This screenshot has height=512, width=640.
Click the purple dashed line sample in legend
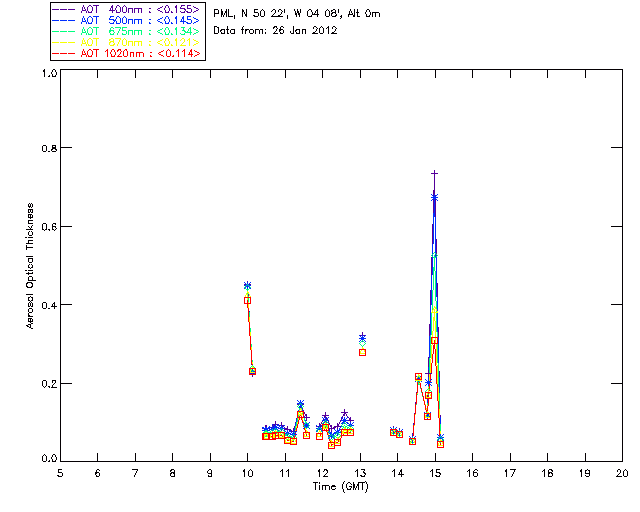[64, 9]
